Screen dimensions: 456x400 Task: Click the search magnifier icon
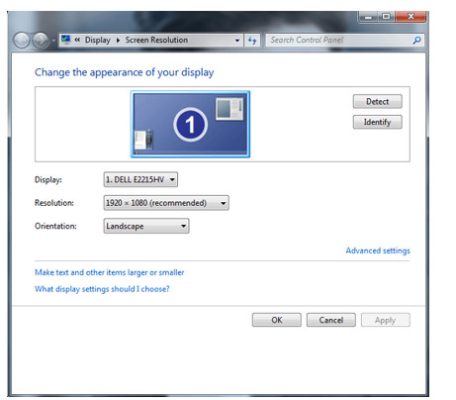417,40
